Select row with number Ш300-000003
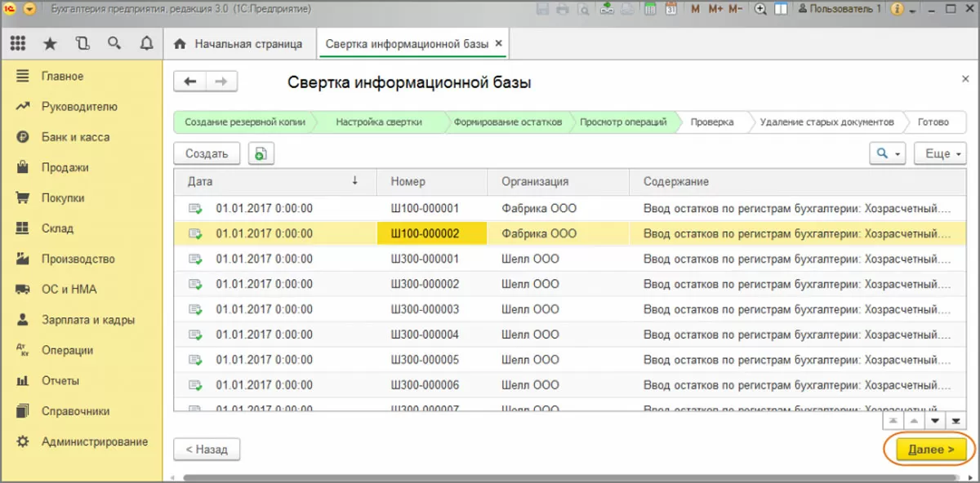 425,309
